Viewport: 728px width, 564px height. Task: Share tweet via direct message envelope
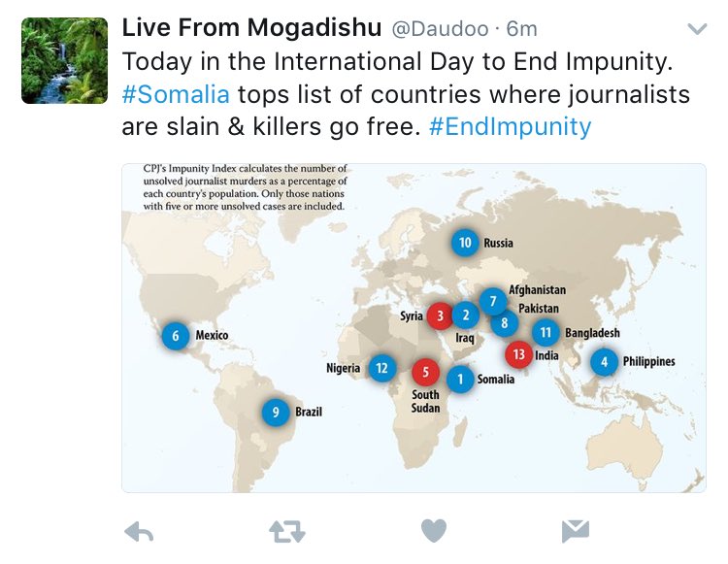click(576, 531)
